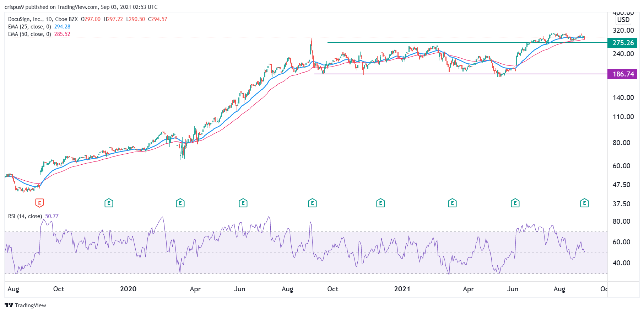This screenshot has width=644, height=313.
Task: Click the open value O297.00
Action: pos(91,19)
